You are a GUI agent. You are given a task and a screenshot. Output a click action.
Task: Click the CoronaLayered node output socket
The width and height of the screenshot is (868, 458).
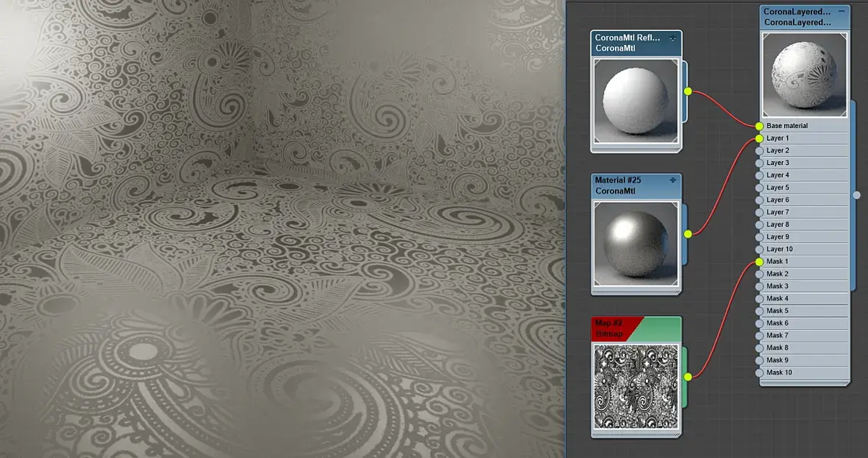857,195
